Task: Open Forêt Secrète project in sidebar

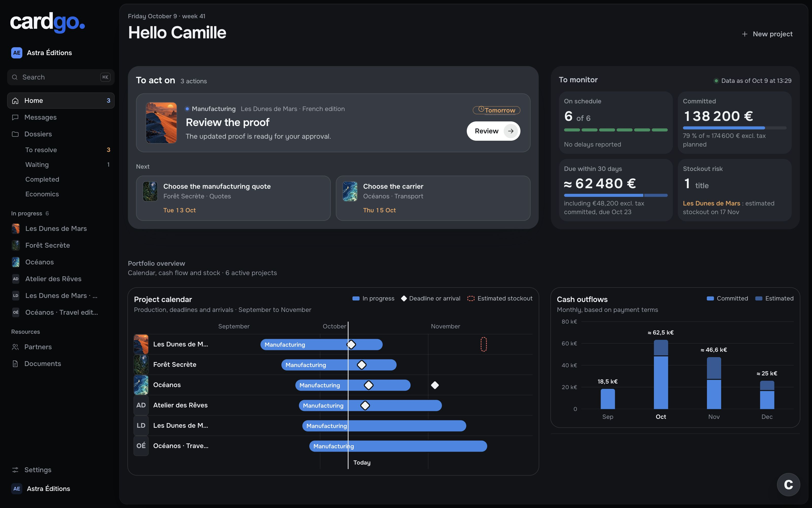Action: (61, 245)
